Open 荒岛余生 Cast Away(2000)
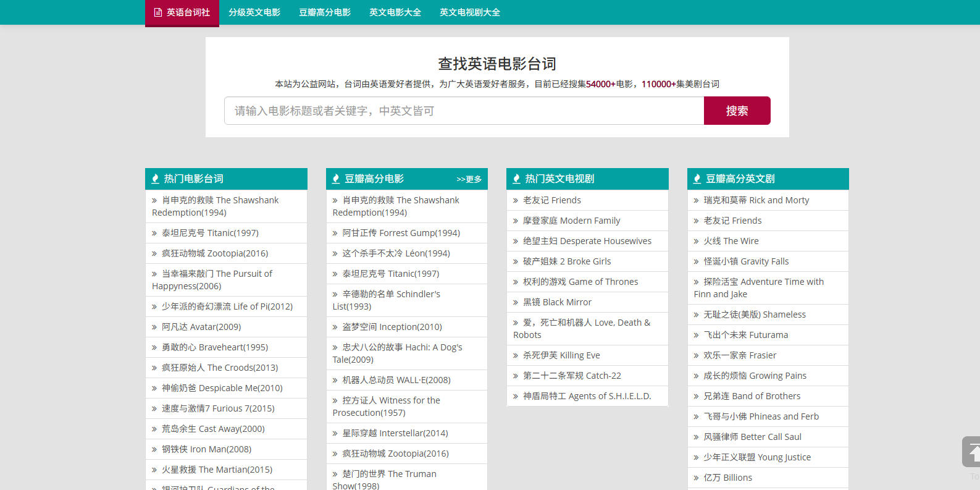This screenshot has width=980, height=490. [213, 429]
